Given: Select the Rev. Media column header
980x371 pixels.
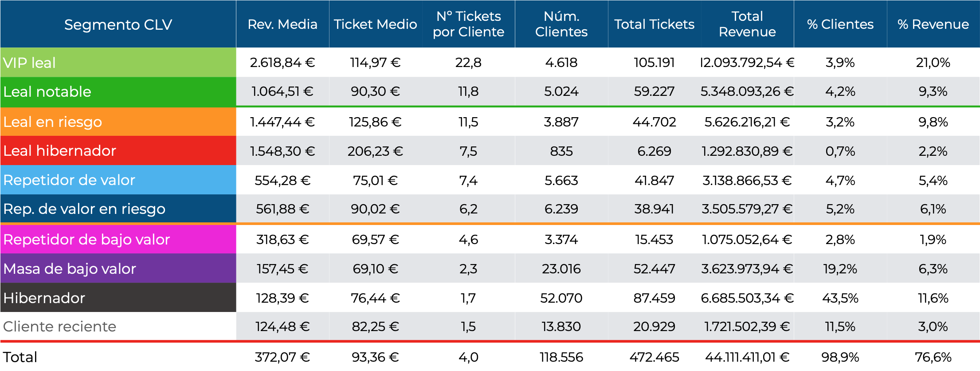Looking at the screenshot, I should click(x=282, y=24).
